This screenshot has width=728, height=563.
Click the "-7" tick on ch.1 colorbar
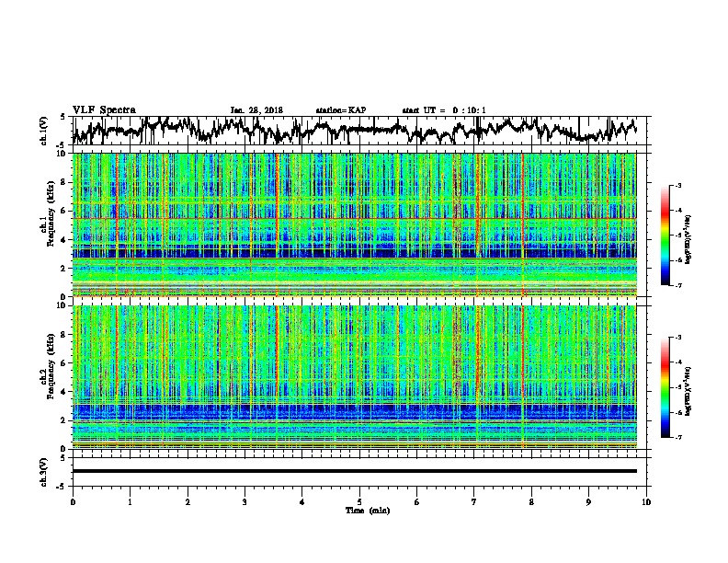pos(677,285)
